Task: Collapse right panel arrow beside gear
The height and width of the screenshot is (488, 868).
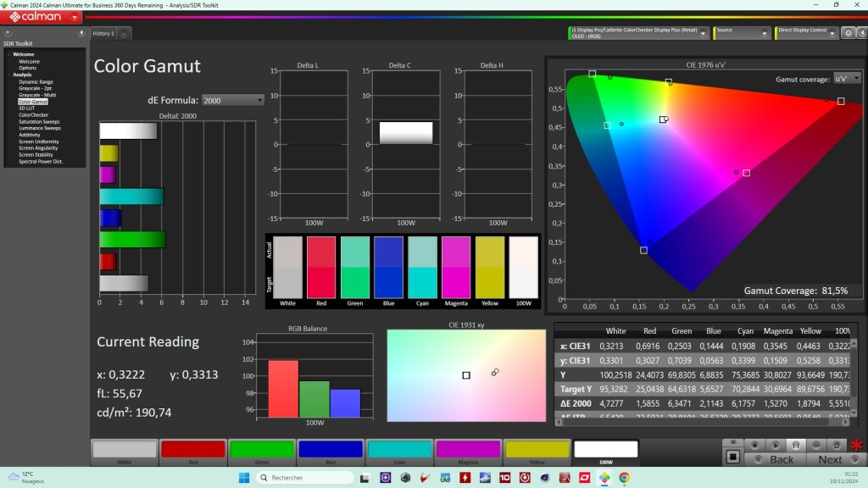Action: 862,33
